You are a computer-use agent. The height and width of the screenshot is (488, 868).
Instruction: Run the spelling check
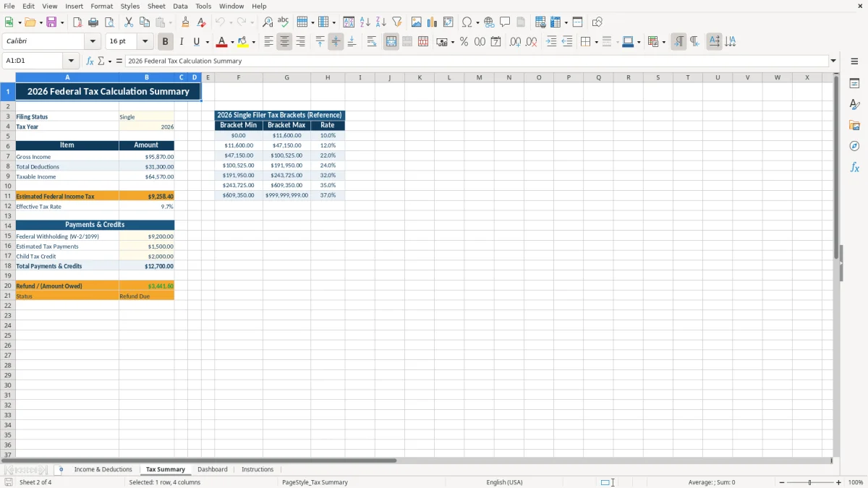pyautogui.click(x=283, y=22)
